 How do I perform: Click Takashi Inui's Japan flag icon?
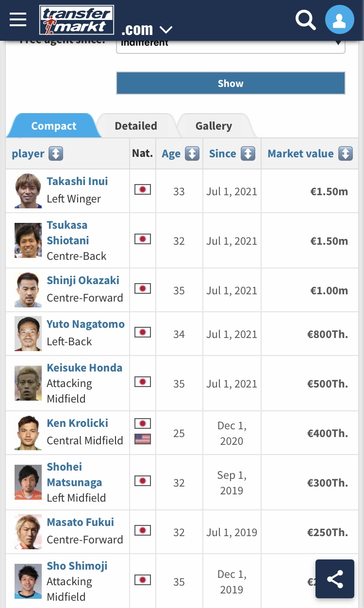(143, 189)
